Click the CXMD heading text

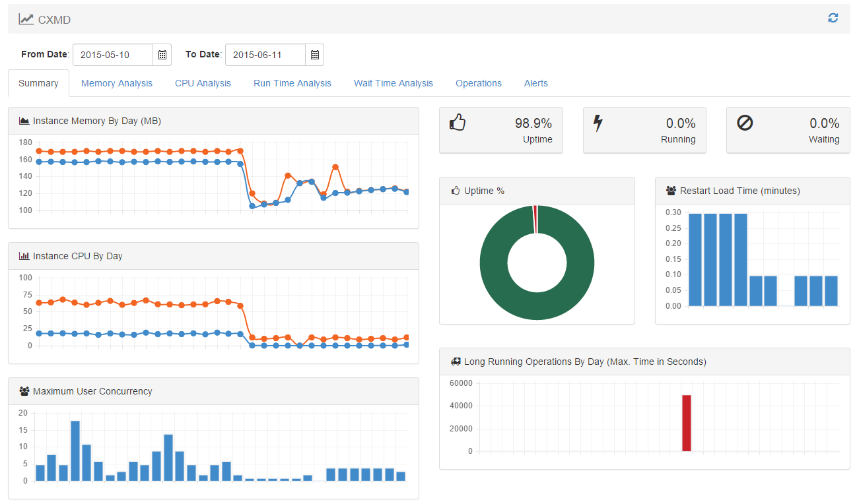pos(54,20)
